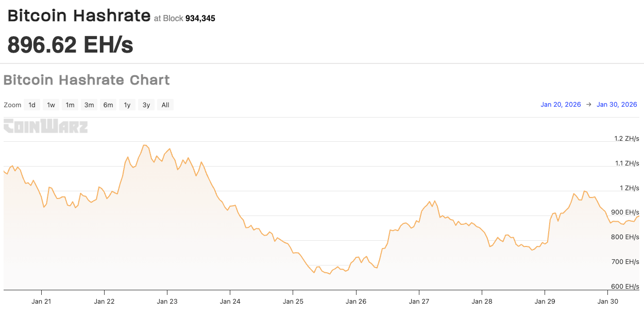Select the 6m zoom preset
Viewport: 644px width, 314px height.
108,104
